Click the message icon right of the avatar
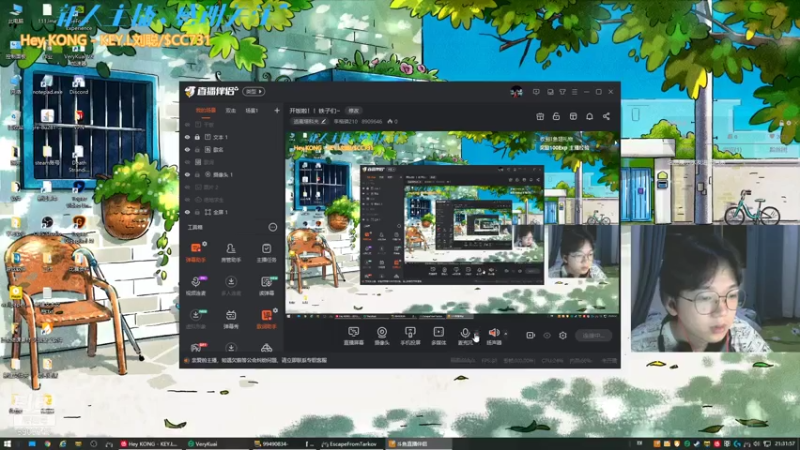This screenshot has width=800, height=450. [536, 92]
